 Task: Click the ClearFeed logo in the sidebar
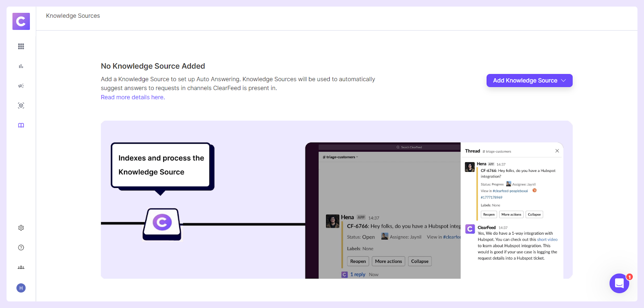(21, 21)
